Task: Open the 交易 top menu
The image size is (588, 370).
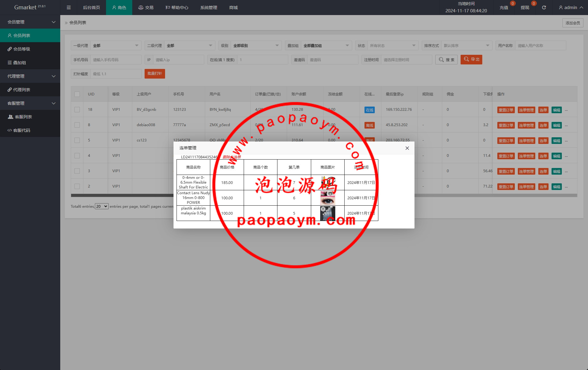Action: click(146, 8)
